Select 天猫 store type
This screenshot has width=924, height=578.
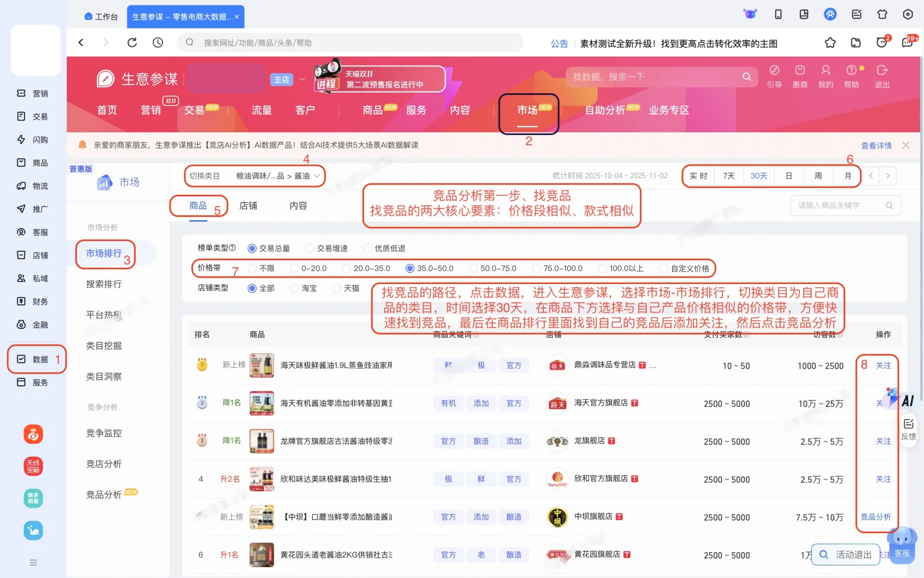346,288
